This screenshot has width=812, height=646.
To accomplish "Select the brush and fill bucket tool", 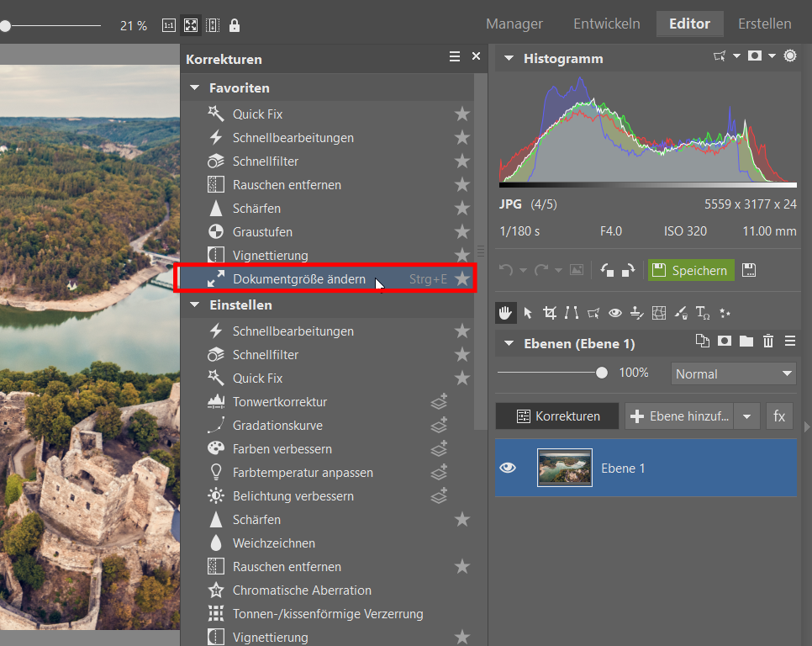I will (x=681, y=313).
